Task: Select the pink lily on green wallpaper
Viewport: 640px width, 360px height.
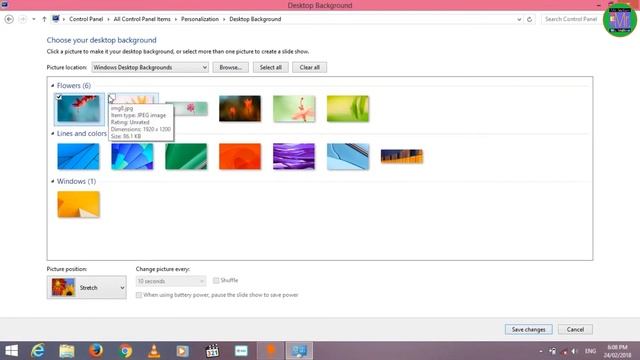Action: pos(294,109)
